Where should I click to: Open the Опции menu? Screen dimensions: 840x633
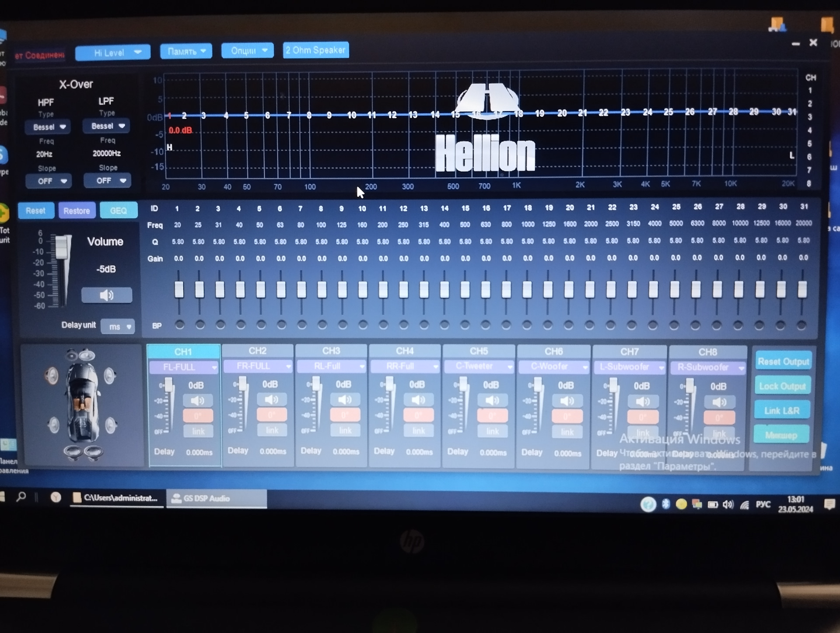(x=248, y=51)
